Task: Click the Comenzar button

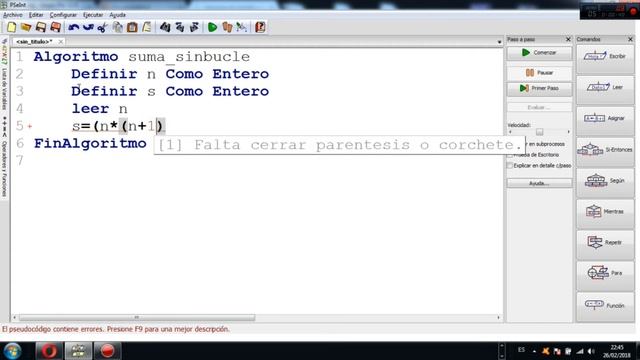Action: (x=539, y=53)
